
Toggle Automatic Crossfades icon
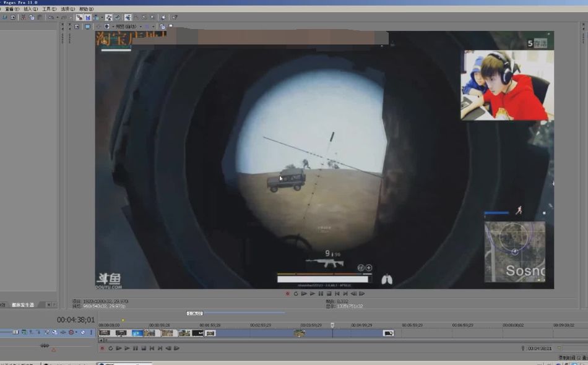coord(88,17)
